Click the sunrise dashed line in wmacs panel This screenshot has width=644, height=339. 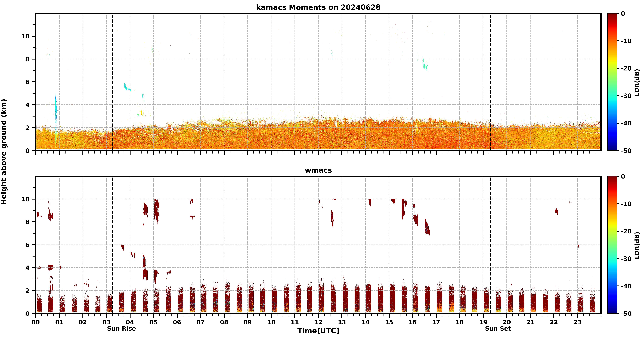click(x=112, y=245)
